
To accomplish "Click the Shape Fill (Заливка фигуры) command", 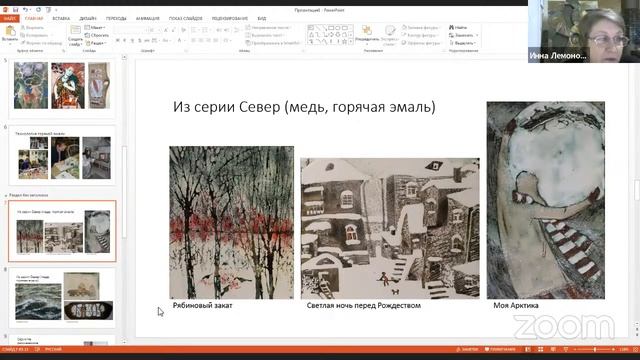I will [420, 27].
